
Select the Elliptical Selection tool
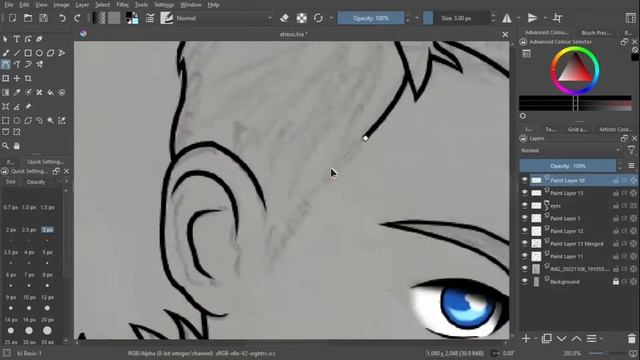17,120
